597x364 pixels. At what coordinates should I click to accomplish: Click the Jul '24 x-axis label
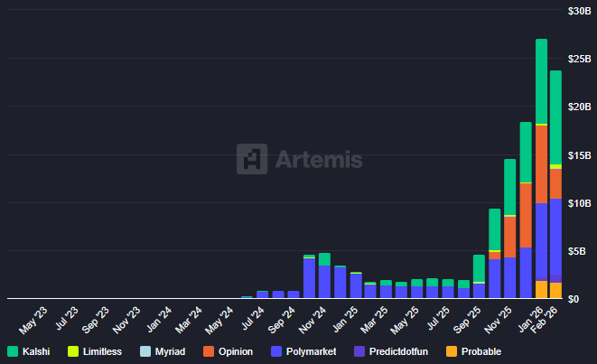tap(253, 318)
